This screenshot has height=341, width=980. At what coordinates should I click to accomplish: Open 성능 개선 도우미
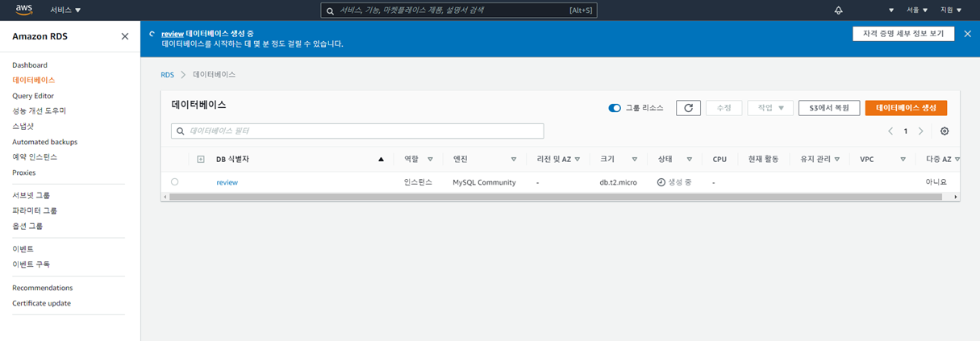tap(39, 111)
